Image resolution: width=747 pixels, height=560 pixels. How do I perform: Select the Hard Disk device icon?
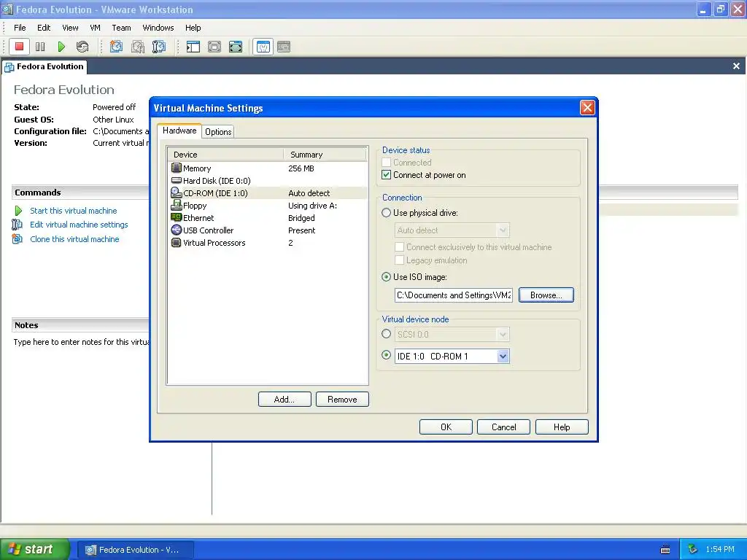coord(177,181)
